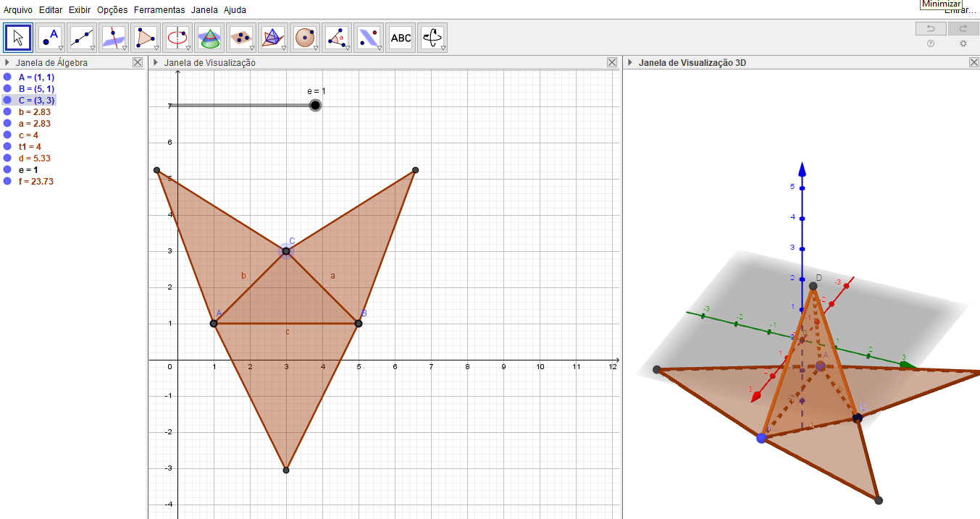Select the Intersect two surfaces cone tool

[209, 37]
